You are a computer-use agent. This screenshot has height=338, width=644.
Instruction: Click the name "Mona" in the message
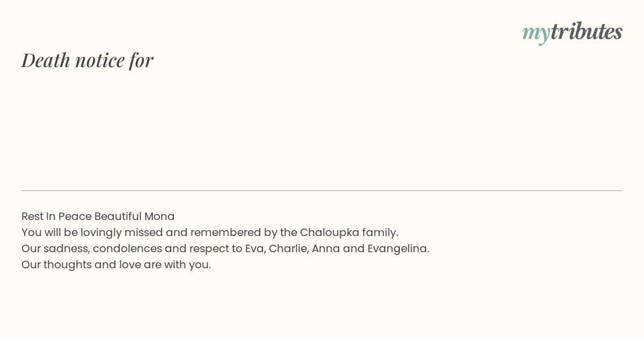159,216
